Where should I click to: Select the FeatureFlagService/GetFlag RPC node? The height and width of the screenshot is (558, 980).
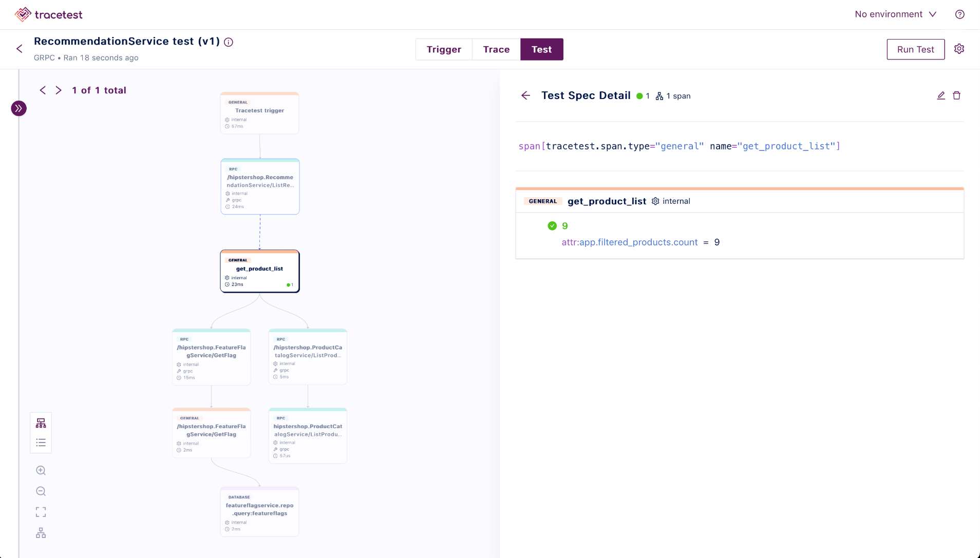click(211, 357)
